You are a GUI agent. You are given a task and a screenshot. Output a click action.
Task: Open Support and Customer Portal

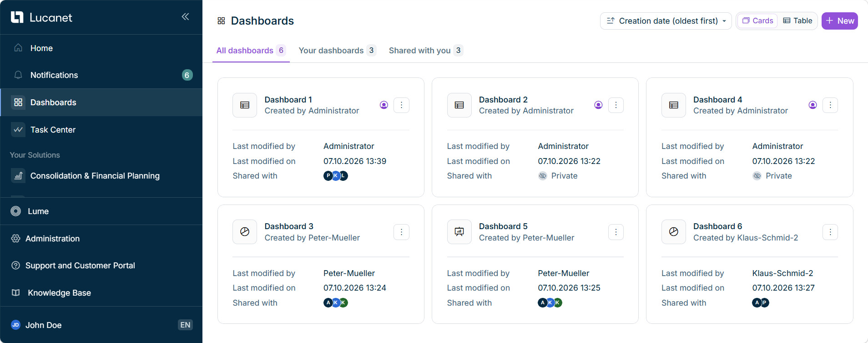(x=101, y=266)
